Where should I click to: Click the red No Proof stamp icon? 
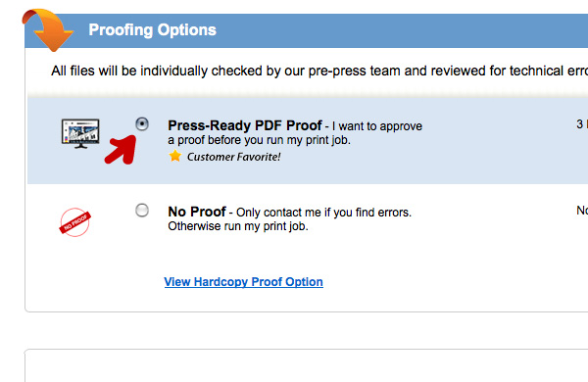[x=75, y=222]
